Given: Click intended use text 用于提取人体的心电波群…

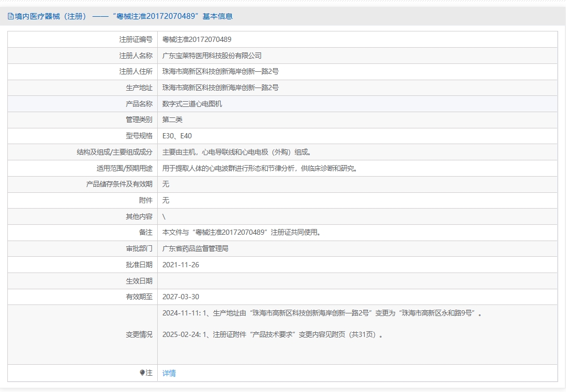Looking at the screenshot, I should [x=260, y=168].
